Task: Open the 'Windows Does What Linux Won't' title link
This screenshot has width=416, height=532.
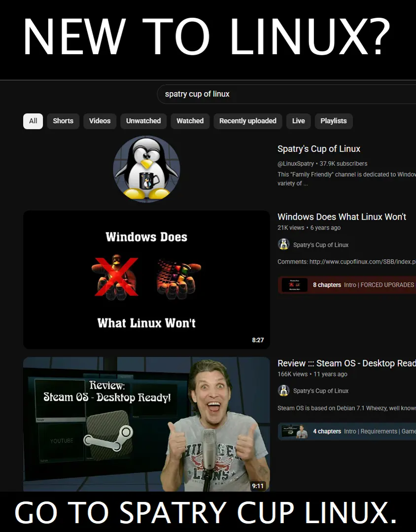Action: coord(342,217)
